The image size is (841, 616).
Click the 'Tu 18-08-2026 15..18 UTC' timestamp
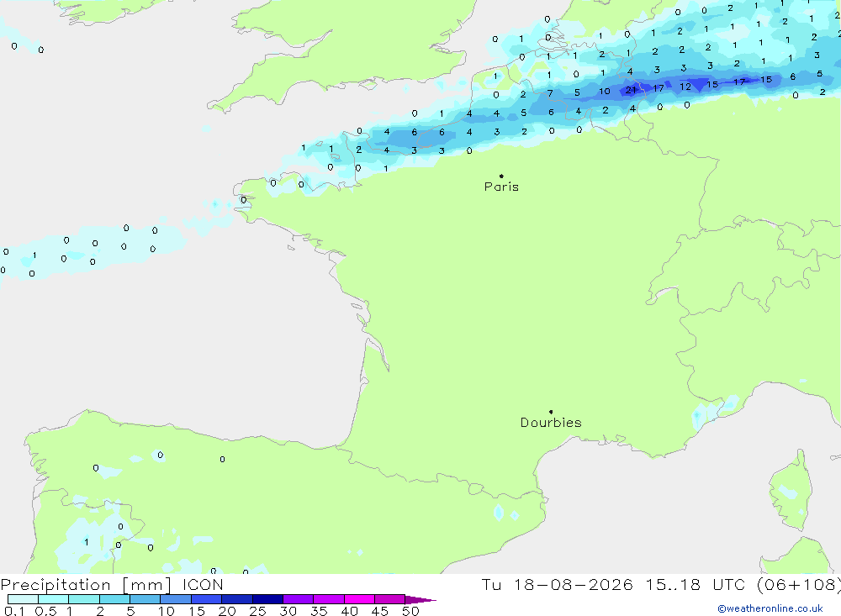(x=616, y=584)
